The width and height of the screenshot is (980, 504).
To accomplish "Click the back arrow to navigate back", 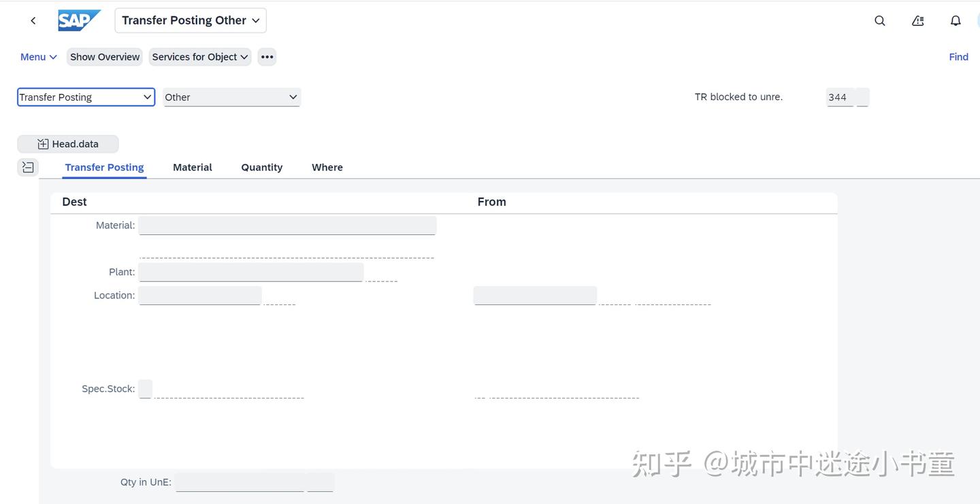I will click(x=33, y=20).
